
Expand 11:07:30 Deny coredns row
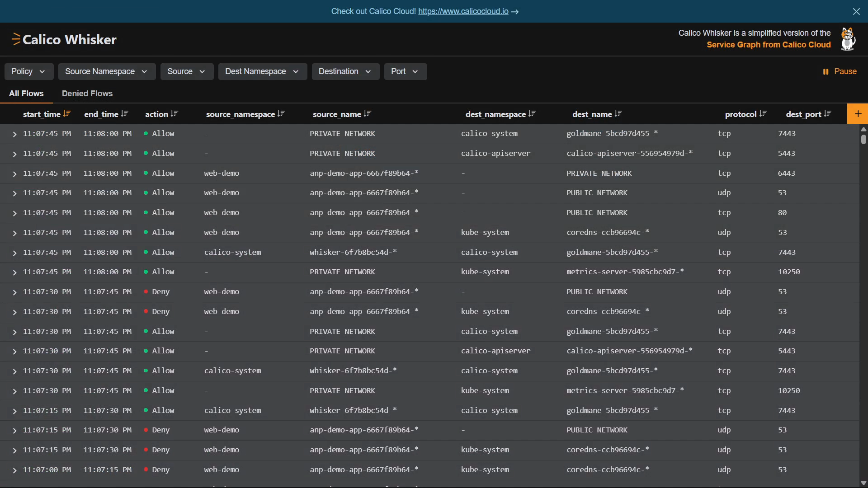14,312
